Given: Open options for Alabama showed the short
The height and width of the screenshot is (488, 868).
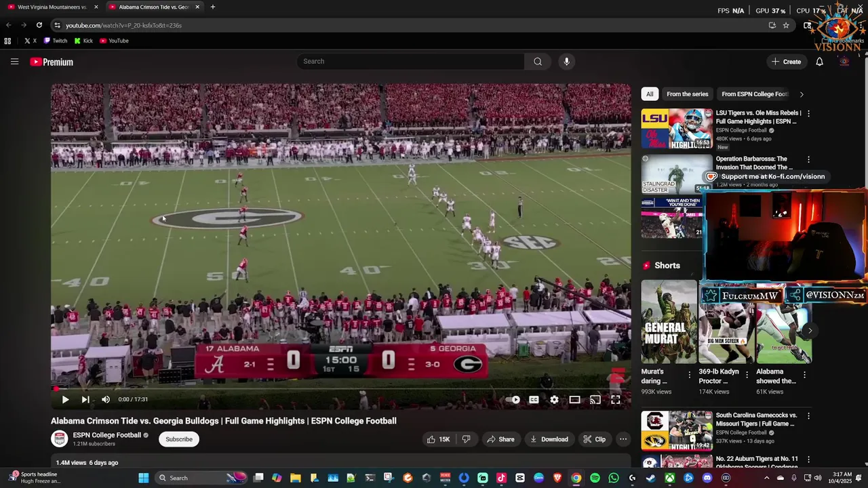Looking at the screenshot, I should coord(805,375).
